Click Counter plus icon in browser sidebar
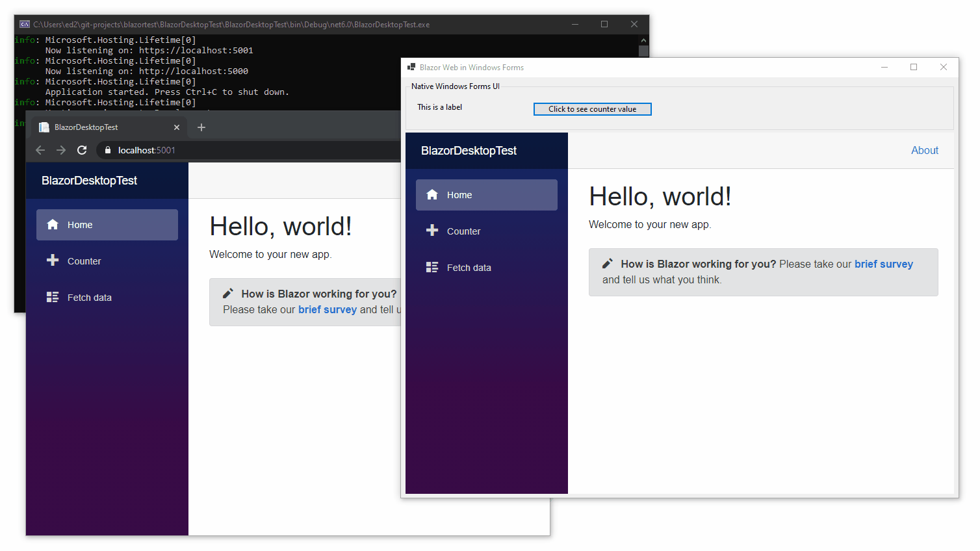This screenshot has width=980, height=551. [53, 260]
